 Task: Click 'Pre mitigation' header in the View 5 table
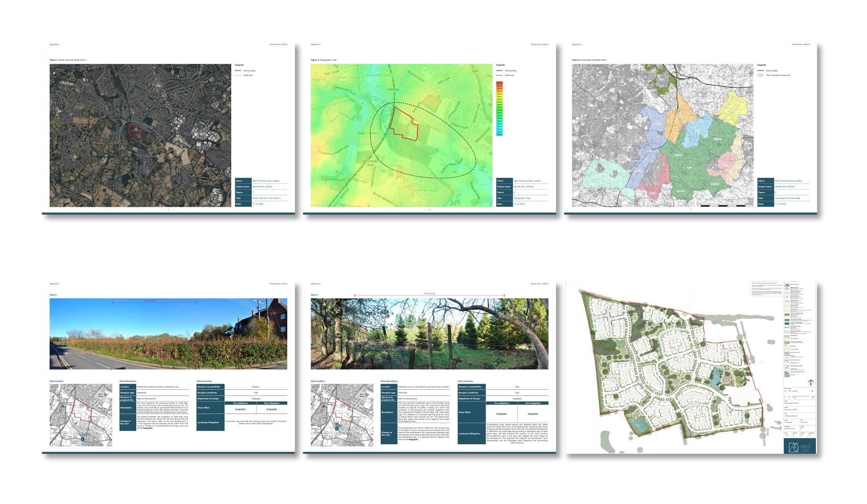coord(502,403)
